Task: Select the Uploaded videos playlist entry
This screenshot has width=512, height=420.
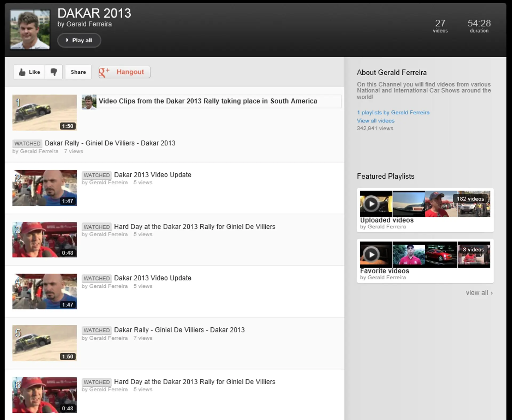Action: 387,220
